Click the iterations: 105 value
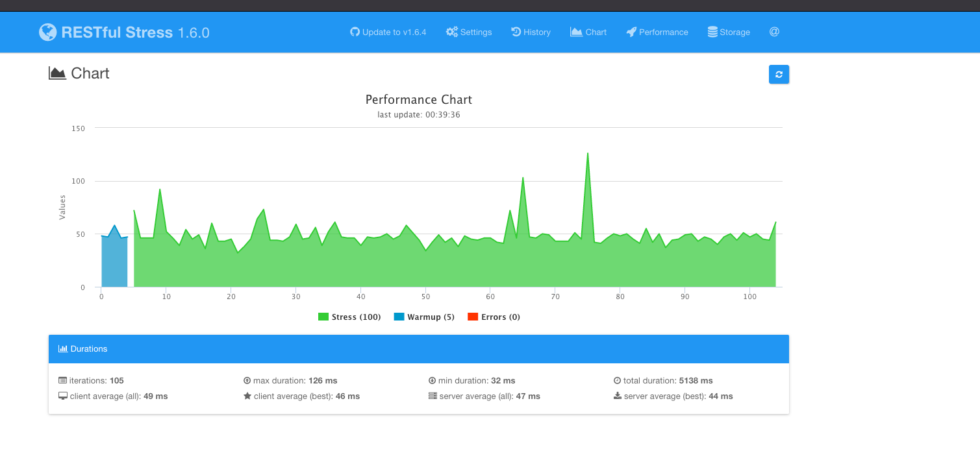980x460 pixels. pos(117,381)
